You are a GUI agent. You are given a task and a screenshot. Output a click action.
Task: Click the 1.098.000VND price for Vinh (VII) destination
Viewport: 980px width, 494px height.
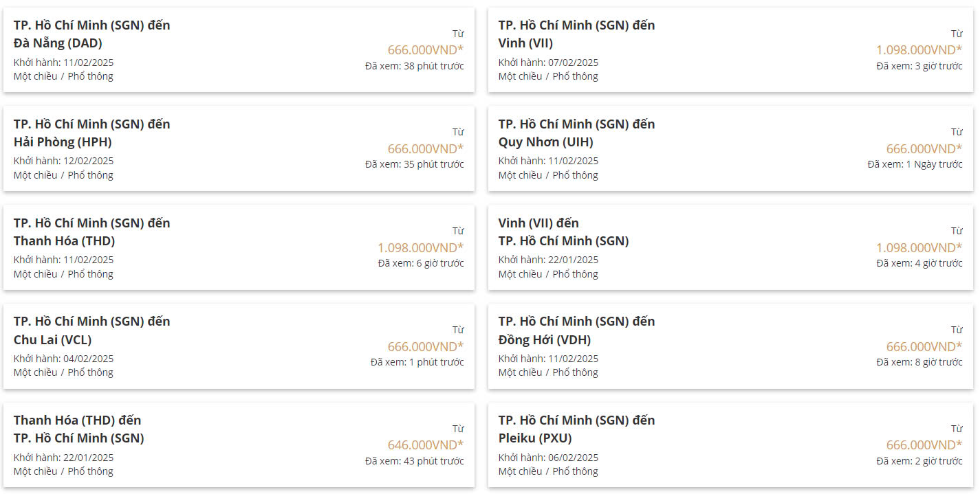coord(919,49)
